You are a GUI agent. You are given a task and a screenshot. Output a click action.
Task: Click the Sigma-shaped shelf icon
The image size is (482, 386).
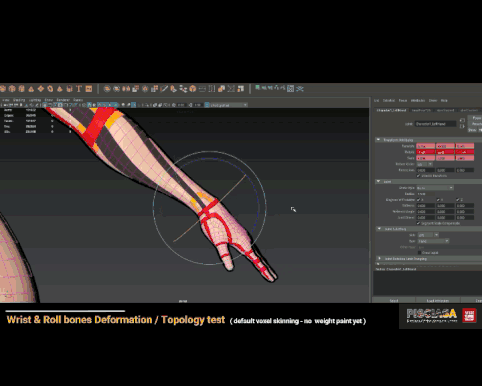tap(231, 89)
